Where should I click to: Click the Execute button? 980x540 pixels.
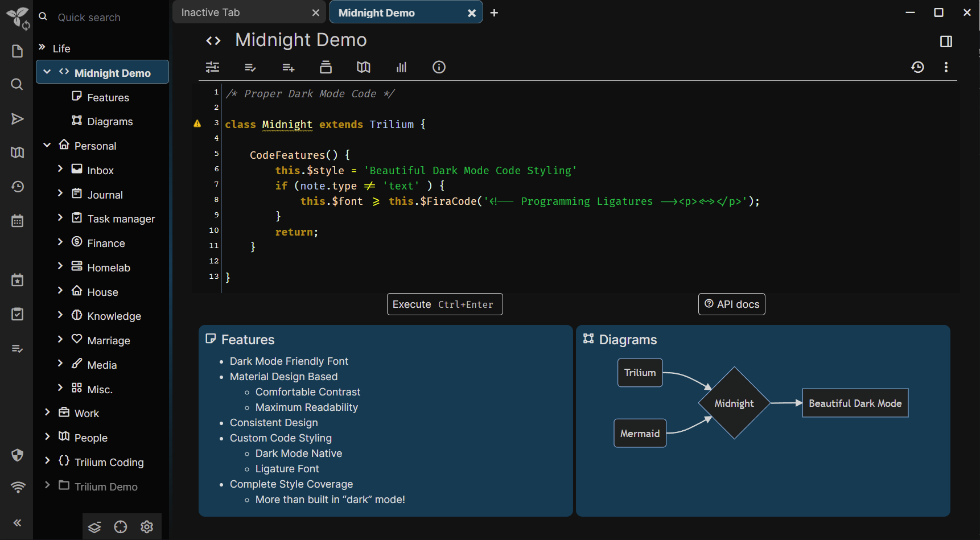(444, 304)
